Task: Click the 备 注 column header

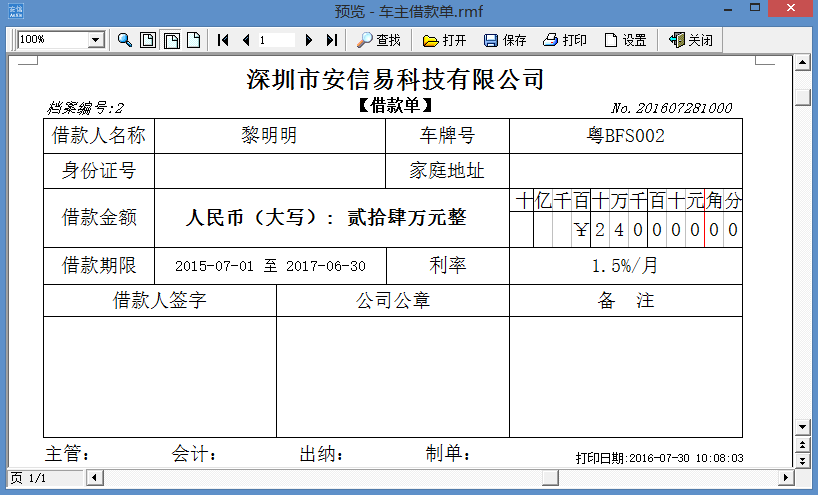Action: pos(625,300)
